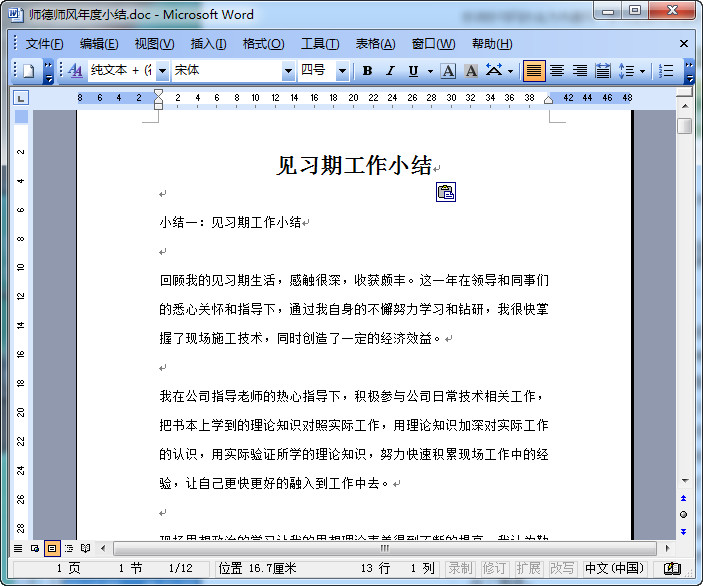This screenshot has height=586, width=703.
Task: Open the Styles and Formatting pane icon
Action: (x=75, y=71)
